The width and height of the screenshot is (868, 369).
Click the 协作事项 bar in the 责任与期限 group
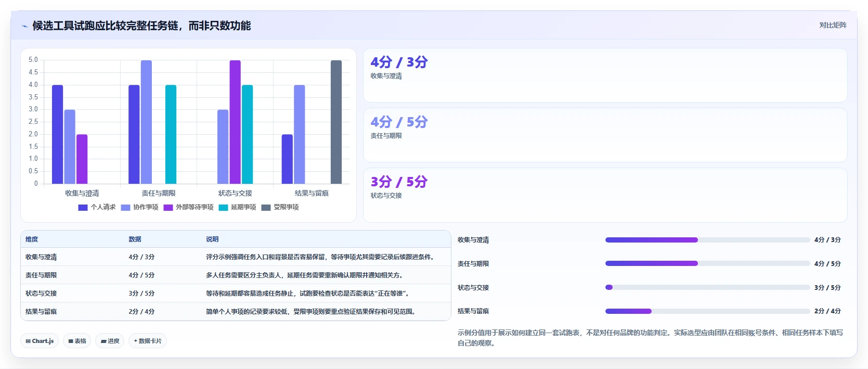coord(146,122)
